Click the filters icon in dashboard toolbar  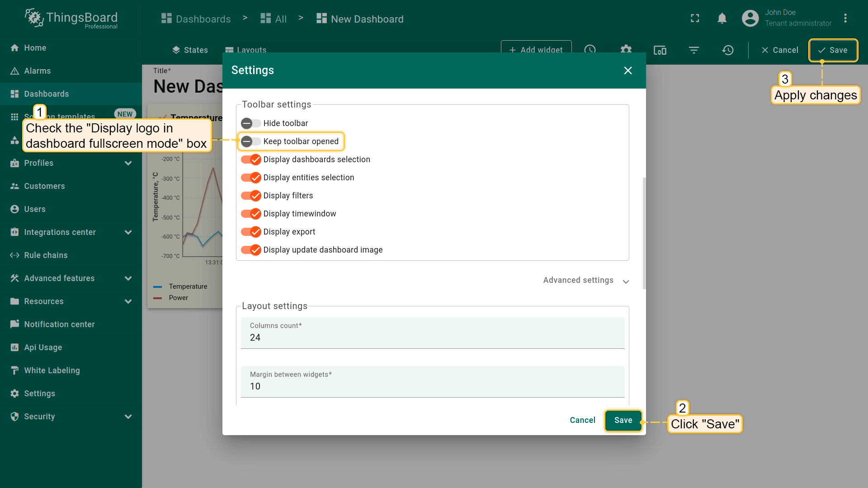(x=693, y=50)
